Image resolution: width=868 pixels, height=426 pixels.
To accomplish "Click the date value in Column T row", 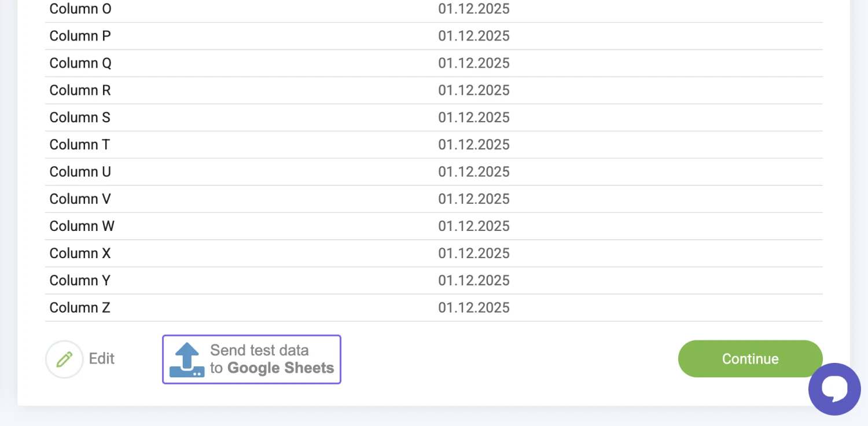I will pos(473,145).
